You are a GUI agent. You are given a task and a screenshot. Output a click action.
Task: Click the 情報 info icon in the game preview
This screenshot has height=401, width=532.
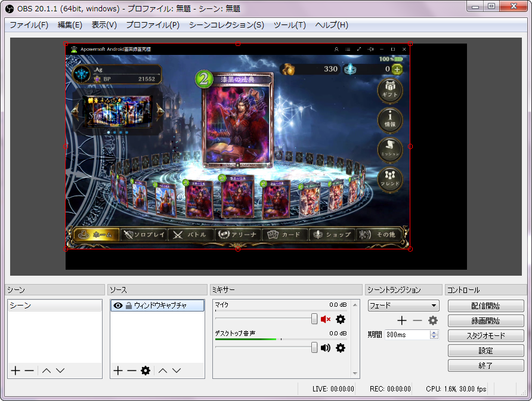point(390,119)
